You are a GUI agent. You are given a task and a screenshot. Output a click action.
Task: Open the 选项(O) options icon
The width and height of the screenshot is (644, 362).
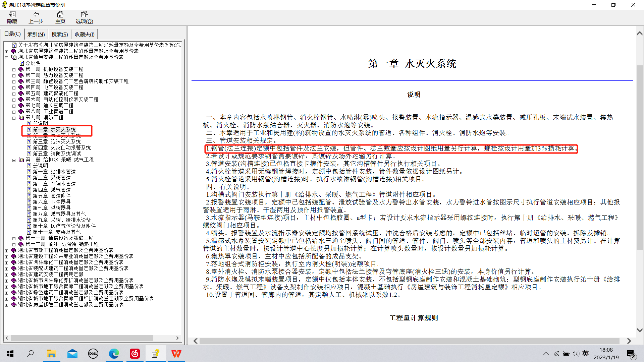coord(84,14)
